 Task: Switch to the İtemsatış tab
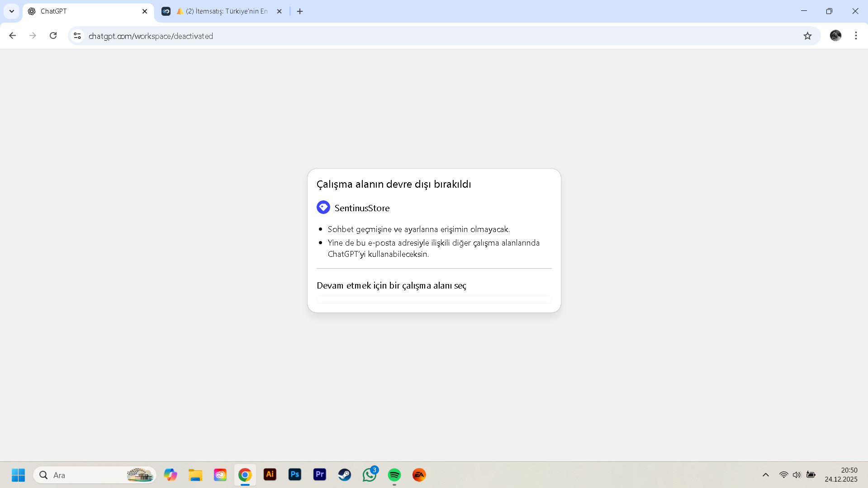point(223,11)
